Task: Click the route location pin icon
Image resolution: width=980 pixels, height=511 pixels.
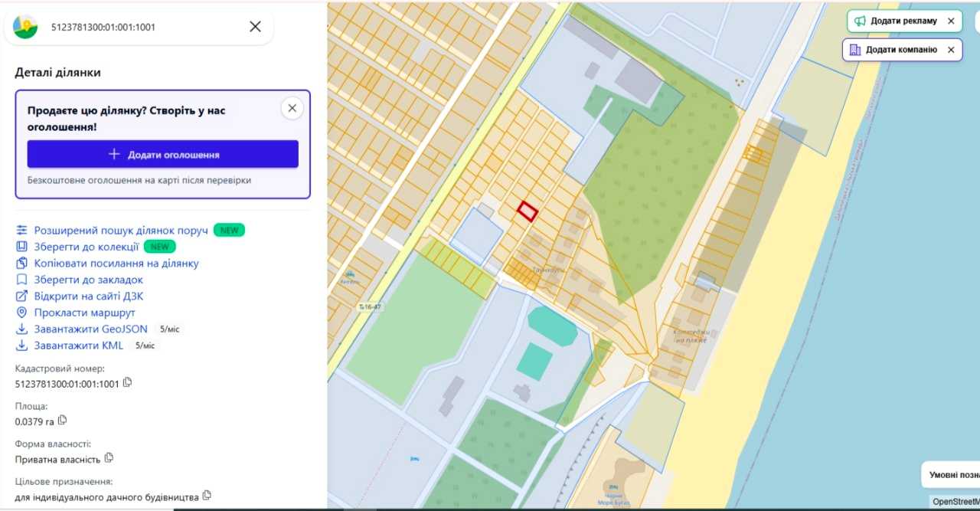Action: tap(21, 313)
